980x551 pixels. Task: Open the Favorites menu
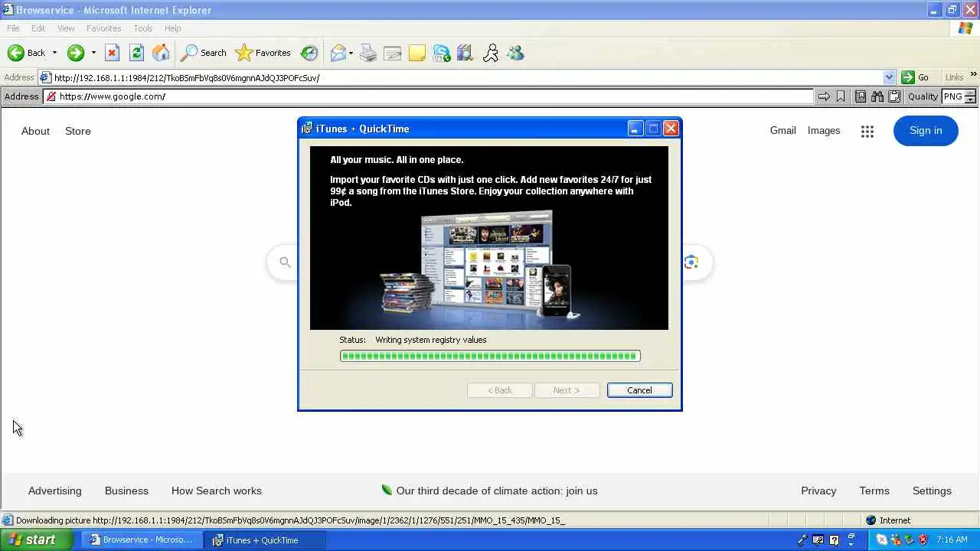104,28
